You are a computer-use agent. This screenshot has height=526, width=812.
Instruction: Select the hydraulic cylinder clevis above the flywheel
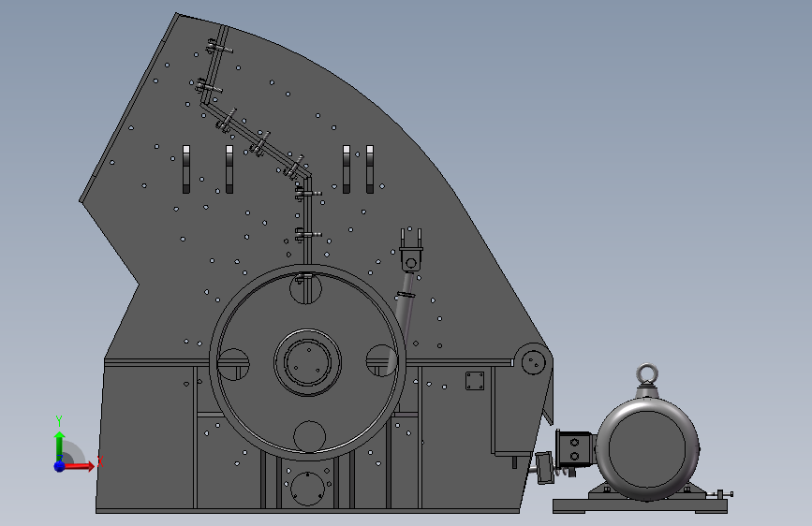[x=410, y=249]
